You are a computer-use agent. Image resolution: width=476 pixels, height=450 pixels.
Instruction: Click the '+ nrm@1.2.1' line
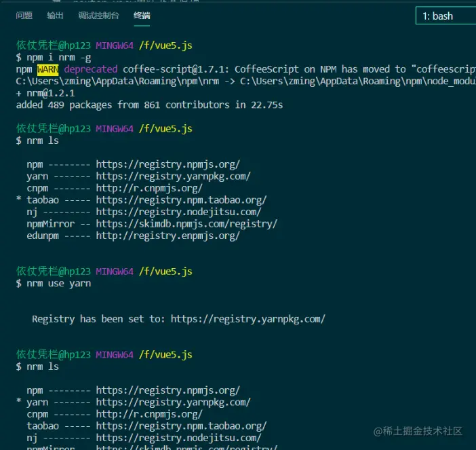45,93
